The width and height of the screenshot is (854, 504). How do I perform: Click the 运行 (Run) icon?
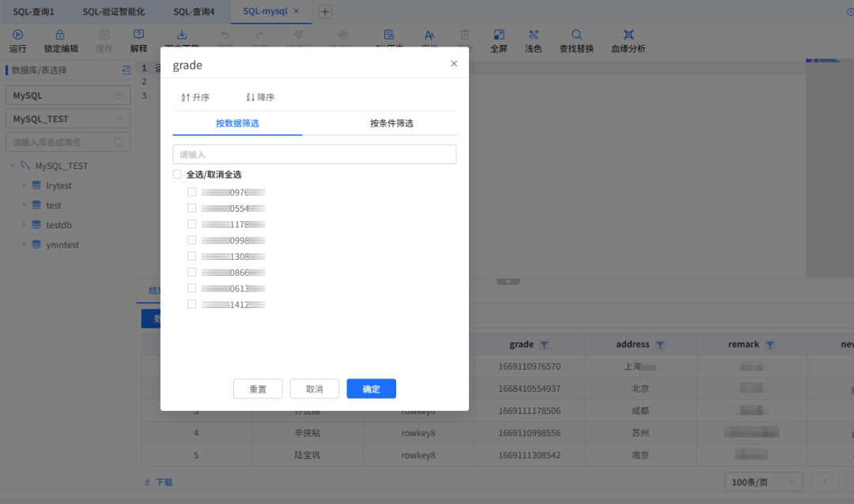(x=17, y=40)
